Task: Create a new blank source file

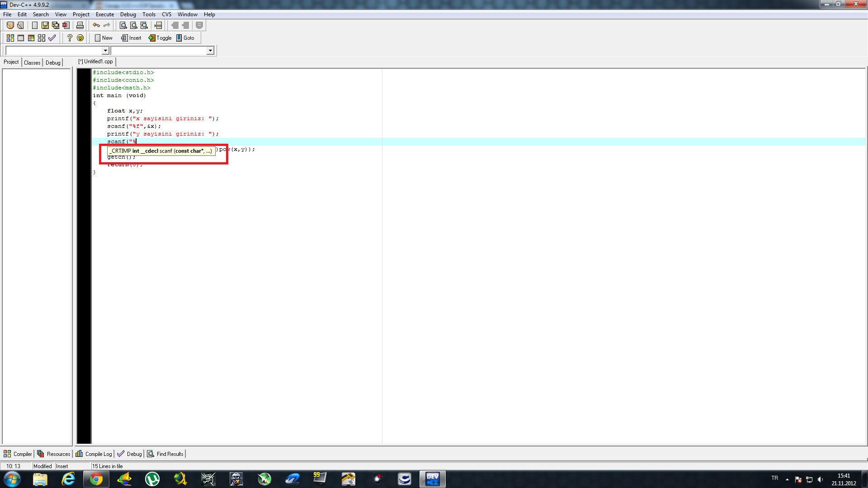Action: (x=34, y=25)
